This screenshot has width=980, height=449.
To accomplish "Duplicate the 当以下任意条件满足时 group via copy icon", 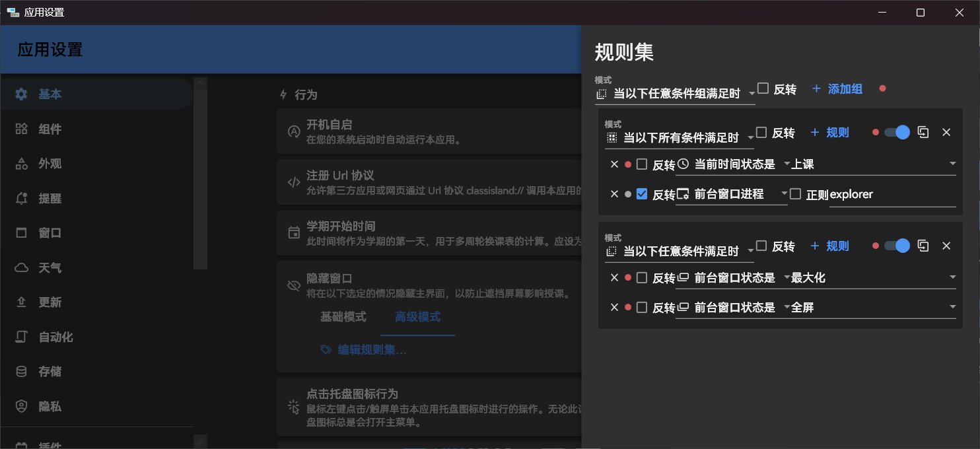I will (923, 246).
